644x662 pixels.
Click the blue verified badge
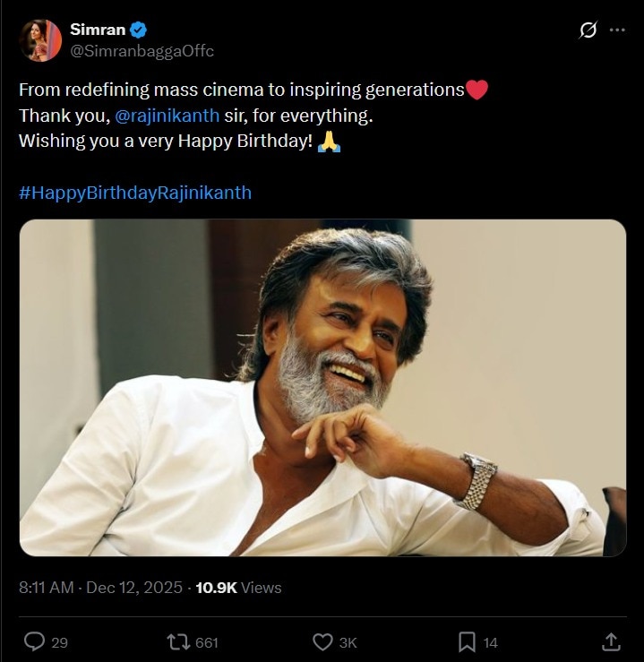pyautogui.click(x=138, y=30)
